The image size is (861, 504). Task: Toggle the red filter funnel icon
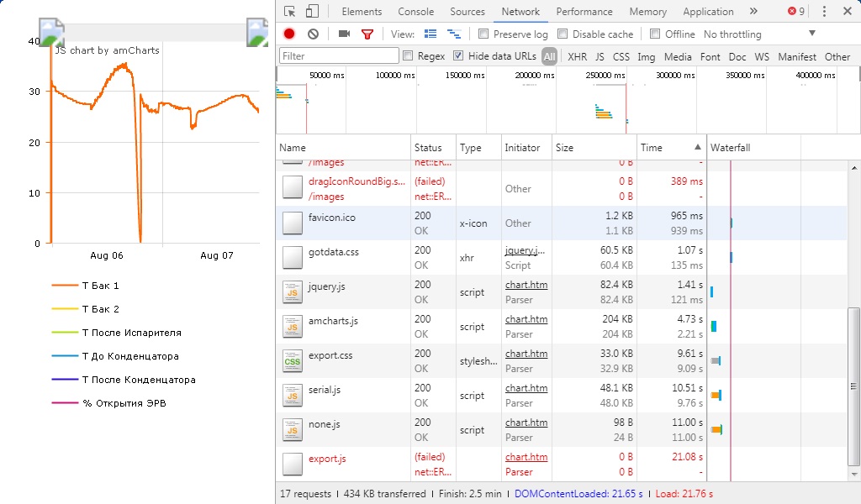pos(367,34)
